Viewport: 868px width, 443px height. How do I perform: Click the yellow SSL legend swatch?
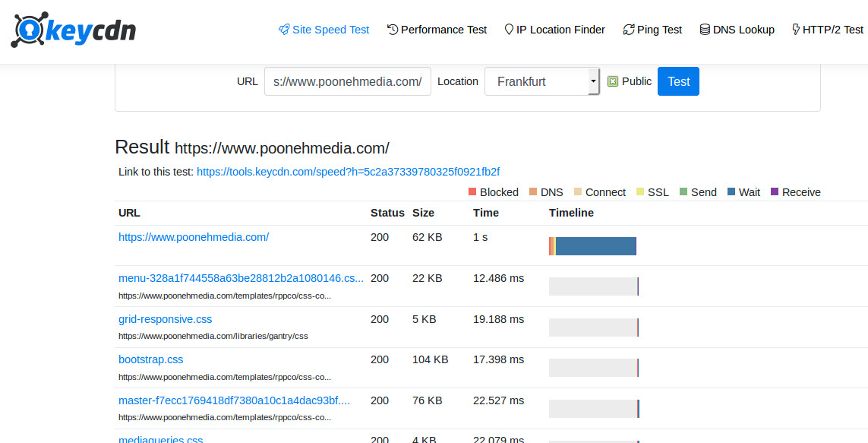(640, 191)
